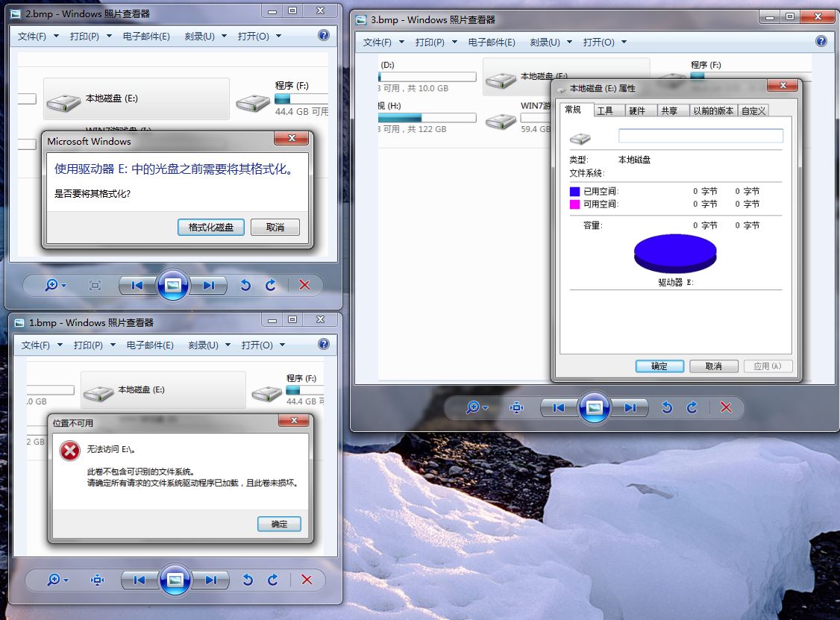Screen dimensions: 840x620
Task: Go to next image in 2.bmp viewer
Action: click(208, 285)
